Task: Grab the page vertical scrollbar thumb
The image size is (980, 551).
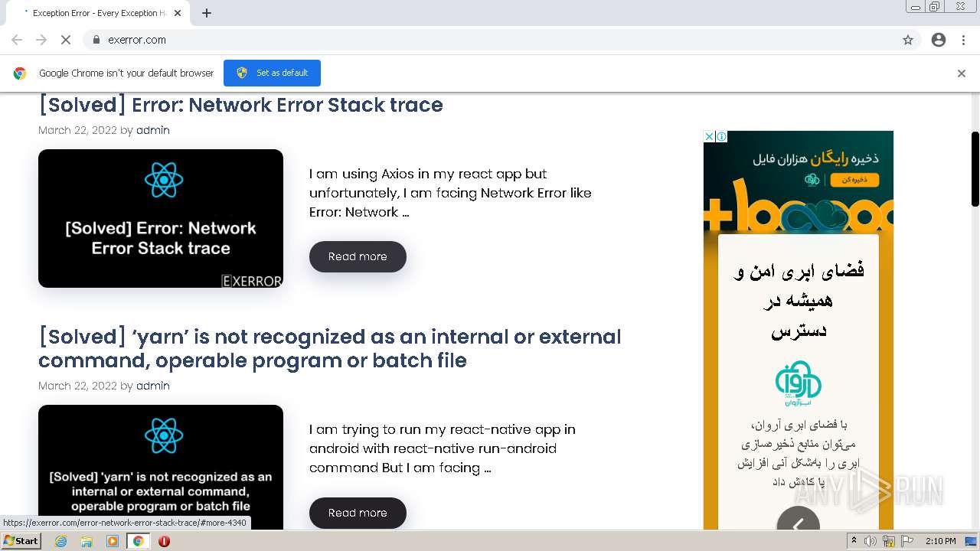Action: click(x=975, y=168)
